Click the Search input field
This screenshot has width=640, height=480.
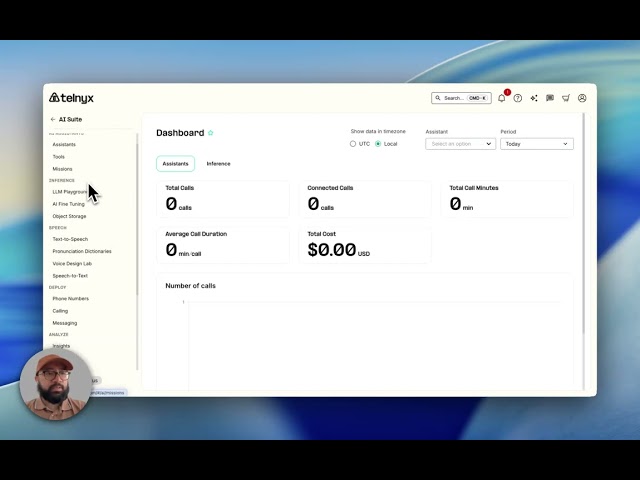[x=461, y=98]
